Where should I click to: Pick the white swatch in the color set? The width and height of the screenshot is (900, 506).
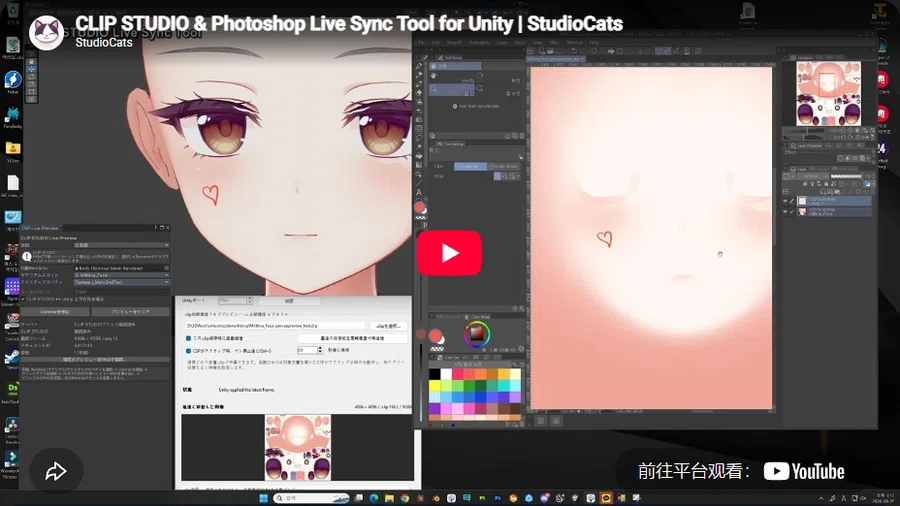coord(446,374)
